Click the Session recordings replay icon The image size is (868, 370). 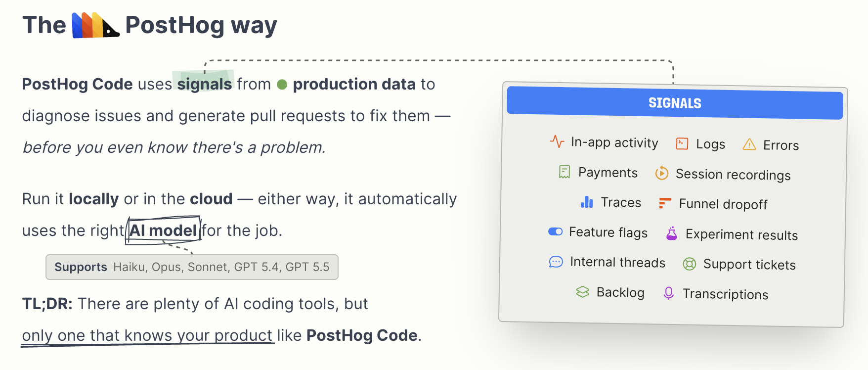coord(661,173)
